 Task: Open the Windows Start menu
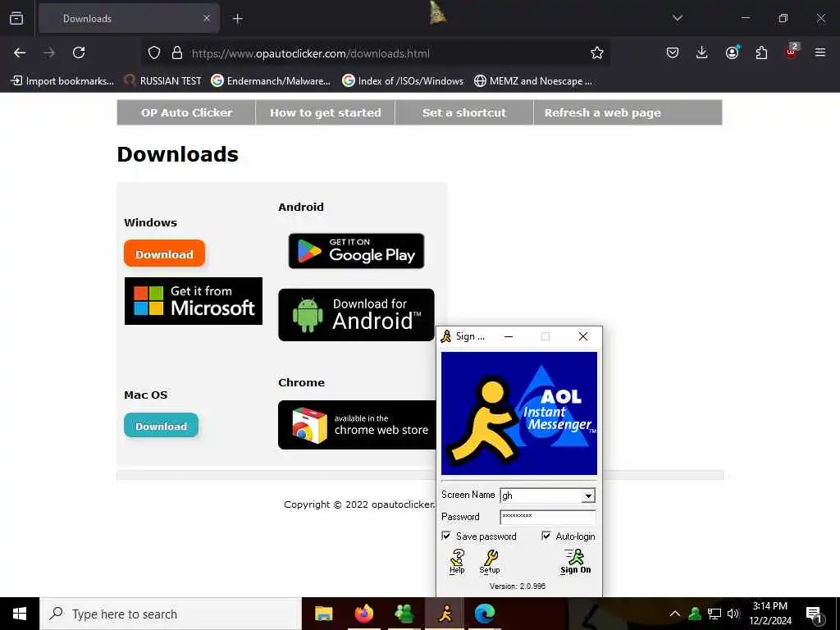pos(20,614)
